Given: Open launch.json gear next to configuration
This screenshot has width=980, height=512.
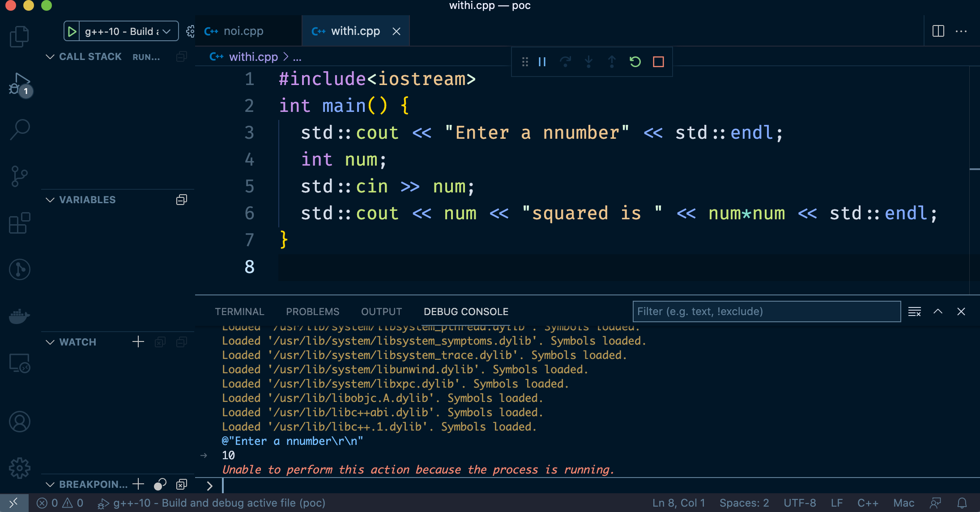Looking at the screenshot, I should point(190,31).
